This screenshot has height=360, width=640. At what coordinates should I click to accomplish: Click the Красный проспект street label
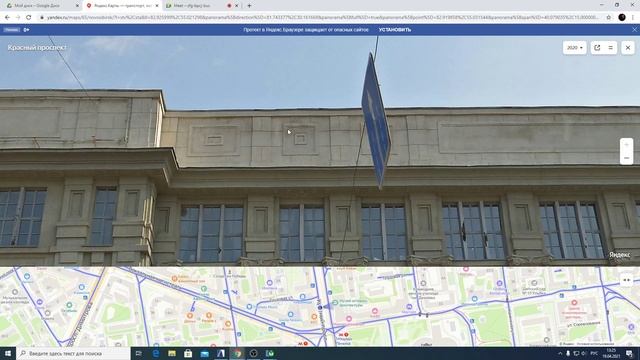click(37, 48)
